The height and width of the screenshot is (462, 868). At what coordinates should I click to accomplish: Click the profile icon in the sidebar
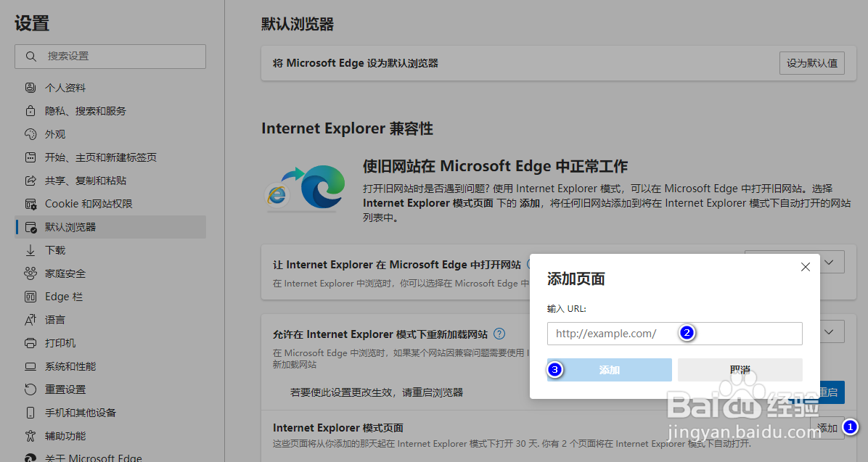30,88
